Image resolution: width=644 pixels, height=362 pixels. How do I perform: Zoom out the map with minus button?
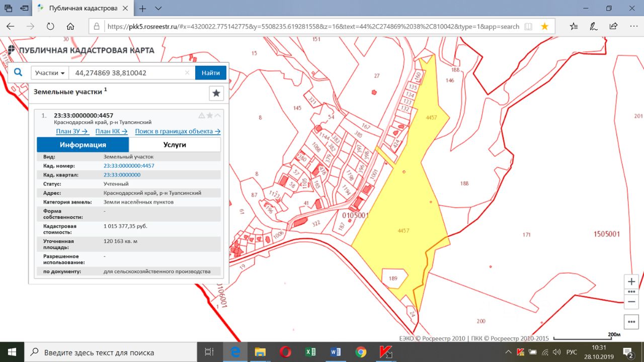click(632, 302)
